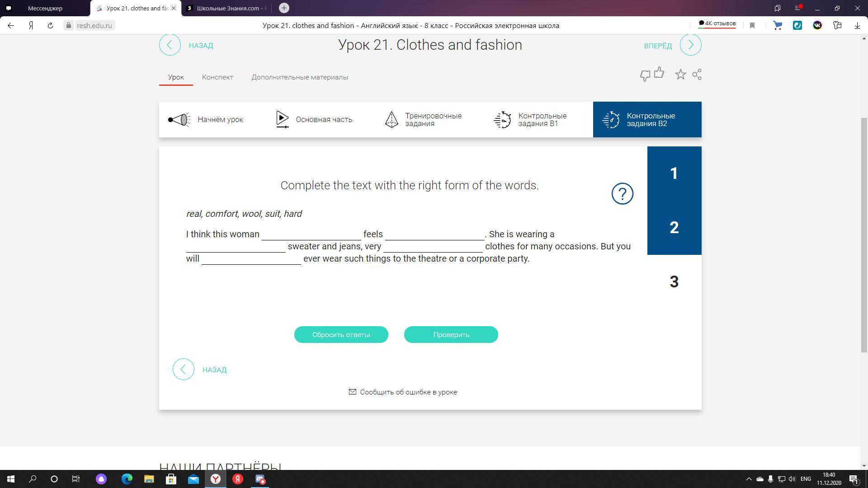Image resolution: width=868 pixels, height=488 pixels.
Task: Click the first blank after 'this woman'
Action: 311,235
